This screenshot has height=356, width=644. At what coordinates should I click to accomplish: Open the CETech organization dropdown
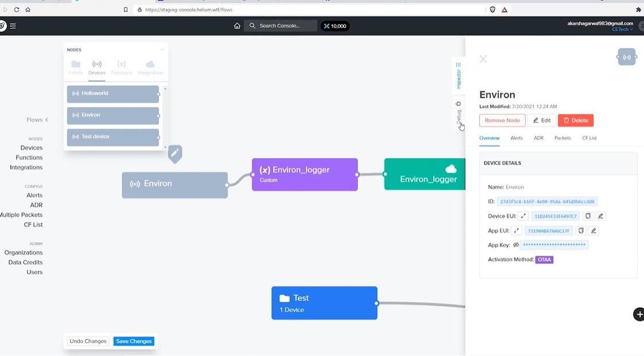pyautogui.click(x=622, y=30)
